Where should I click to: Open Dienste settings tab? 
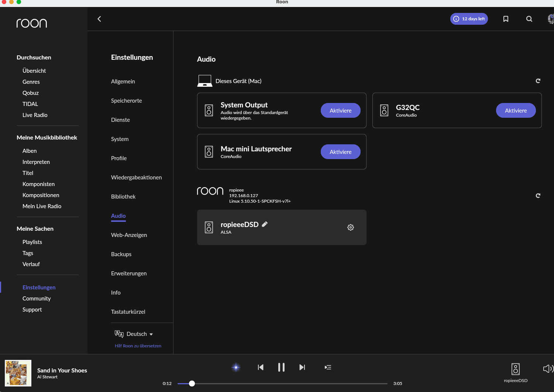pos(120,120)
